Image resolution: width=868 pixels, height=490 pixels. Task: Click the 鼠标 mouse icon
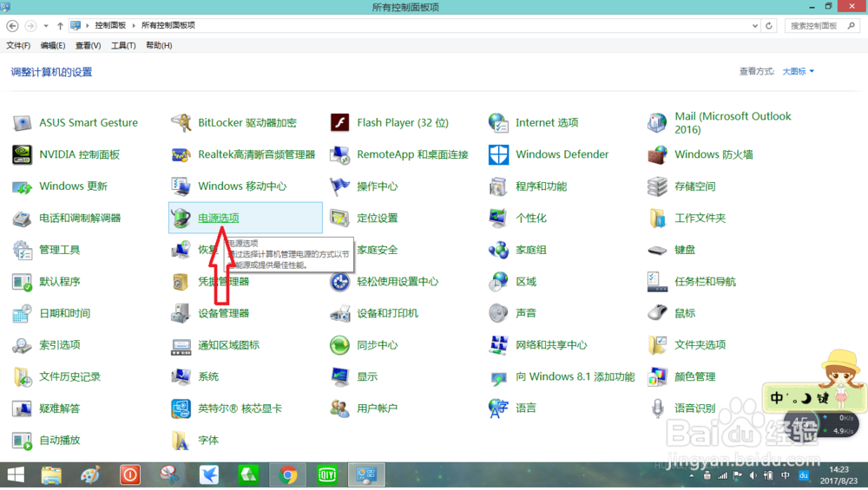[x=657, y=314]
